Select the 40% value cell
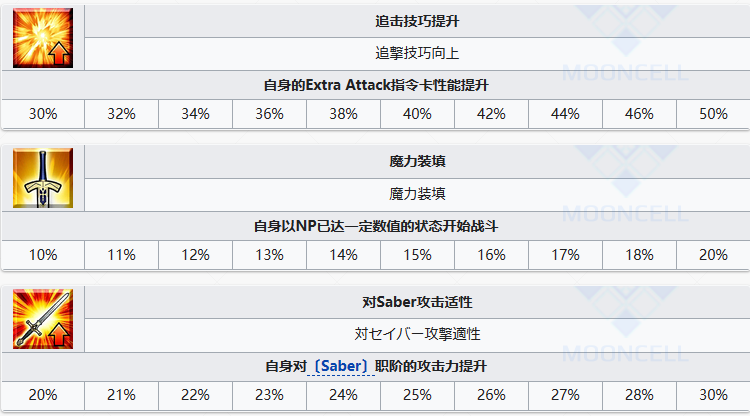Image resolution: width=750 pixels, height=416 pixels. (x=417, y=114)
